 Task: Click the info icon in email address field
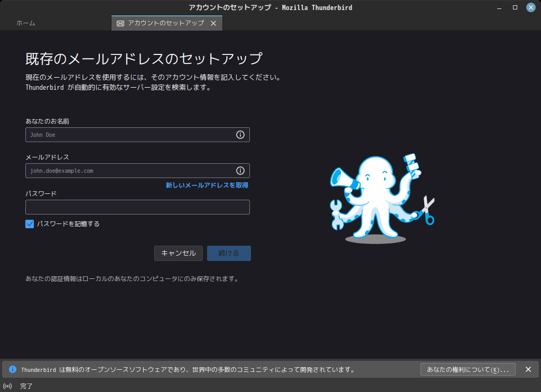[240, 171]
